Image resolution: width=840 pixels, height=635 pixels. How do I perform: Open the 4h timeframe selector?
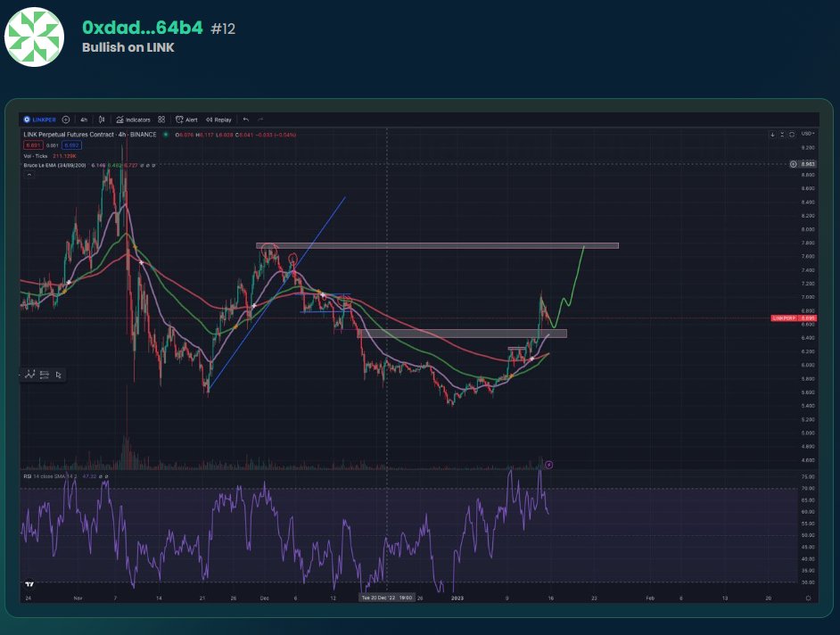(x=84, y=120)
